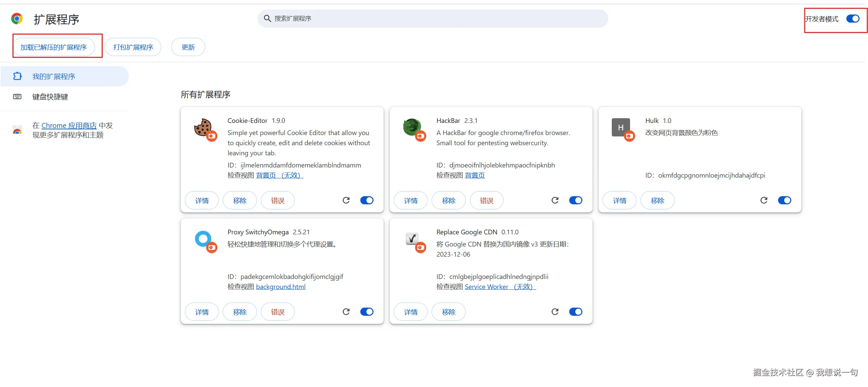Click Pack extension button

point(133,47)
